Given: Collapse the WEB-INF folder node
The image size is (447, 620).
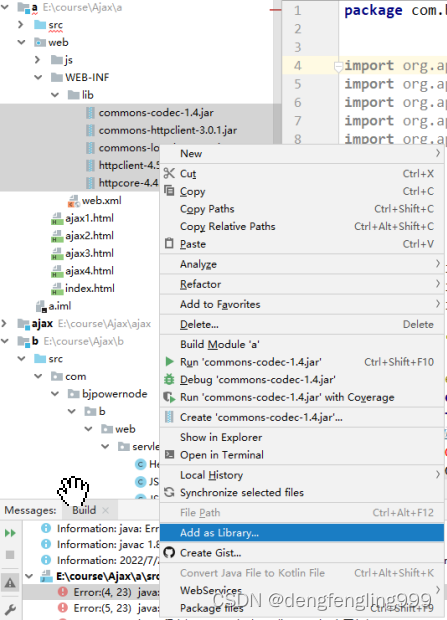Looking at the screenshot, I should coord(38,77).
